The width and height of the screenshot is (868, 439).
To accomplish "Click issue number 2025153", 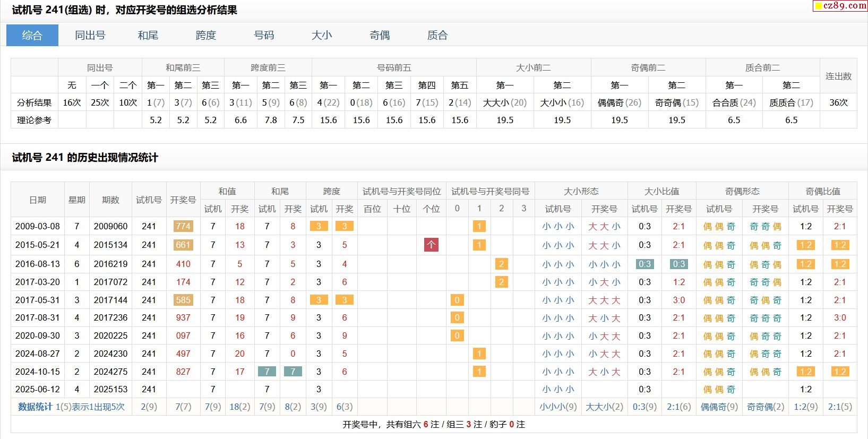I will point(111,389).
